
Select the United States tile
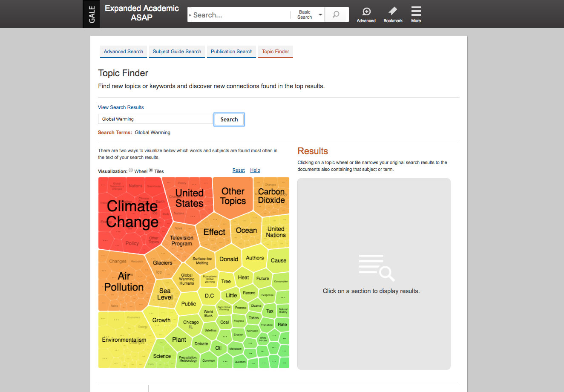[x=190, y=198]
